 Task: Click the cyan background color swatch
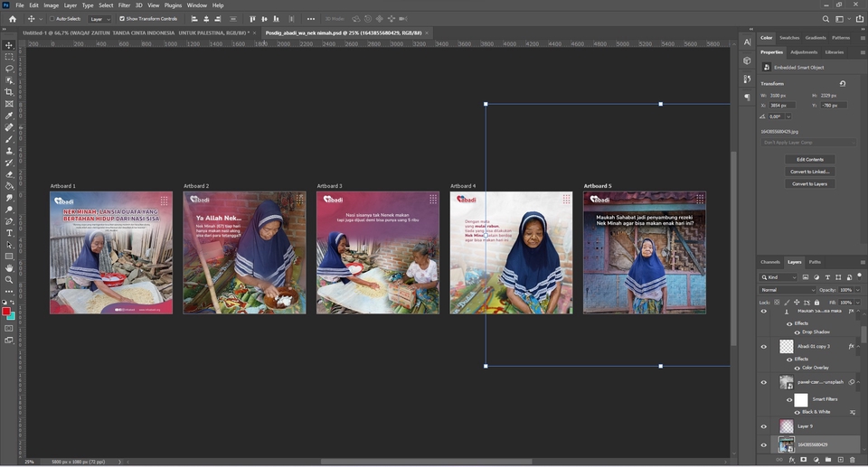pyautogui.click(x=12, y=316)
